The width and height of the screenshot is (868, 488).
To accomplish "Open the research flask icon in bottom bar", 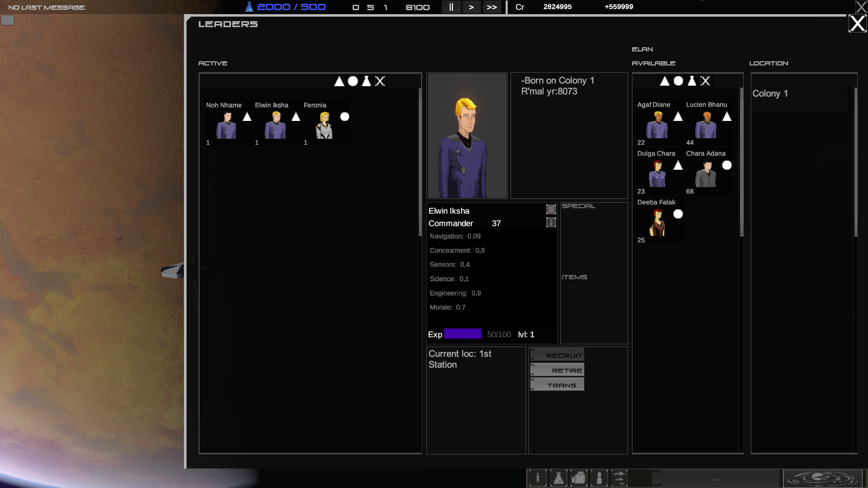I will 558,478.
